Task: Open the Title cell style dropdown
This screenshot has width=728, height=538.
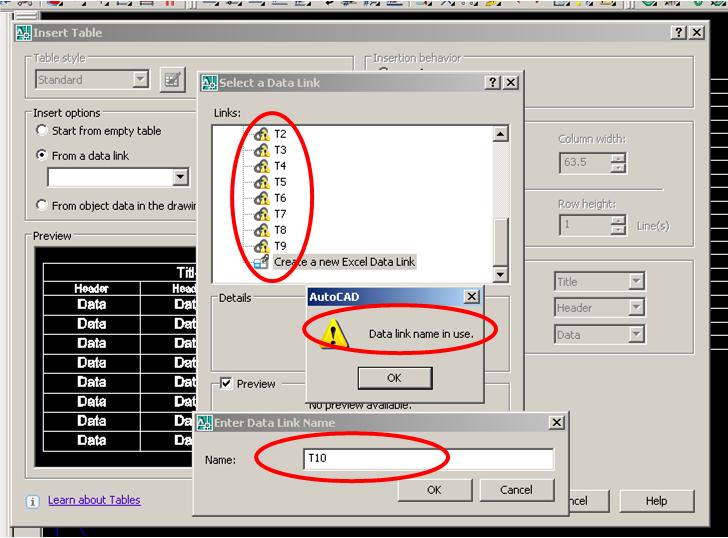Action: point(636,281)
